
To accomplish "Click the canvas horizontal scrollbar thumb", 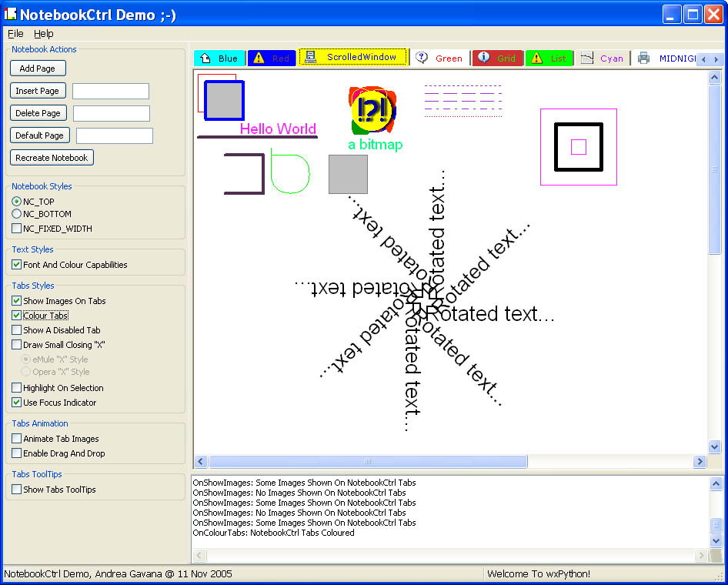I will click(x=368, y=462).
